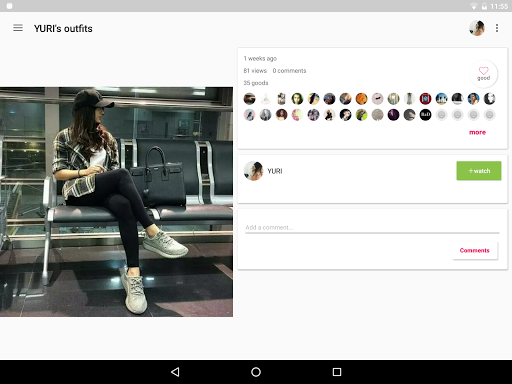Image resolution: width=512 pixels, height=384 pixels.
Task: View the airport outfit photo
Action: click(x=116, y=202)
